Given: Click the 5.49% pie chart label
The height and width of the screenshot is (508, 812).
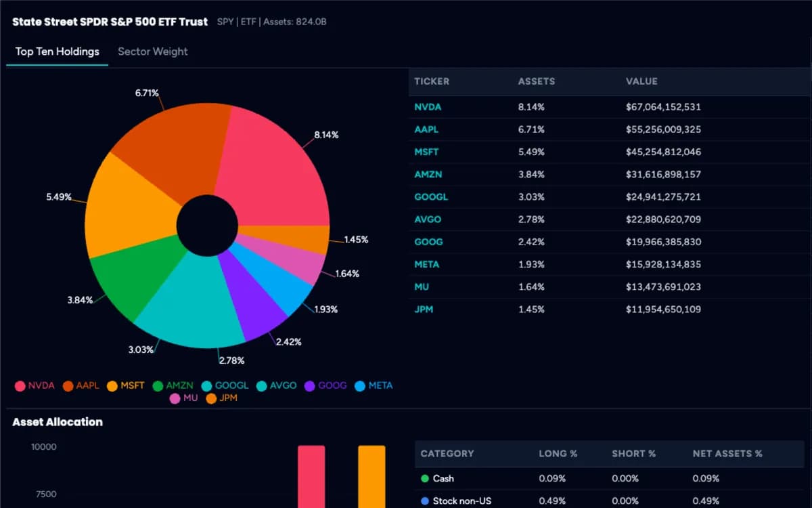Looking at the screenshot, I should pos(58,197).
